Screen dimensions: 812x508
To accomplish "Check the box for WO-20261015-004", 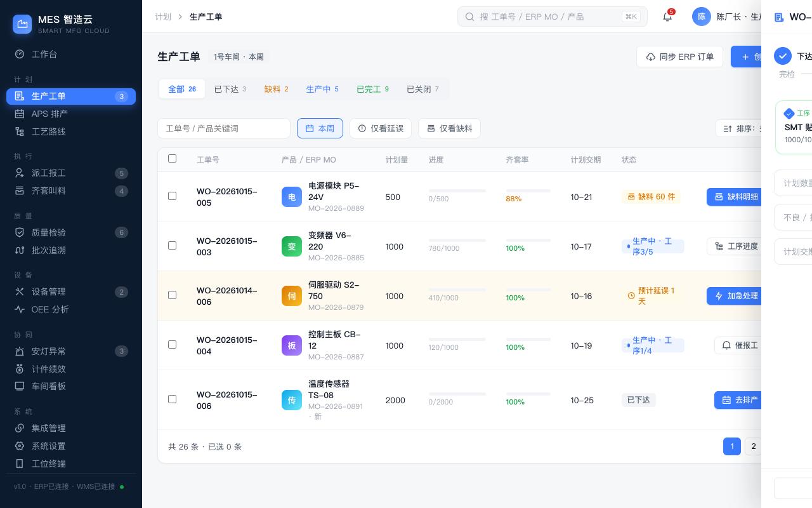I will click(x=172, y=345).
